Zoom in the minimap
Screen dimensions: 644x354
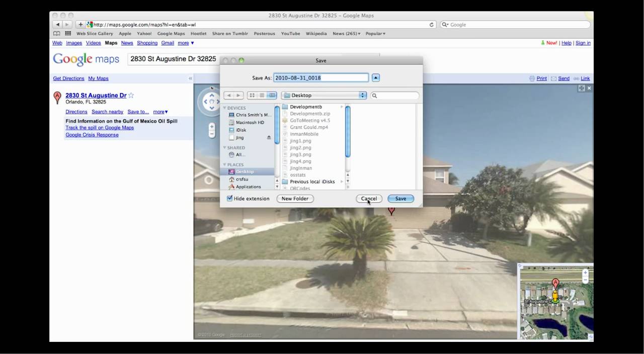tap(585, 273)
